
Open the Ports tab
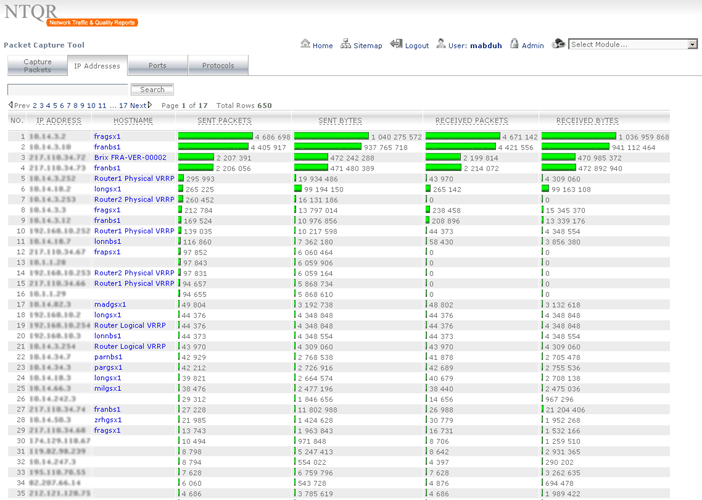pyautogui.click(x=158, y=66)
